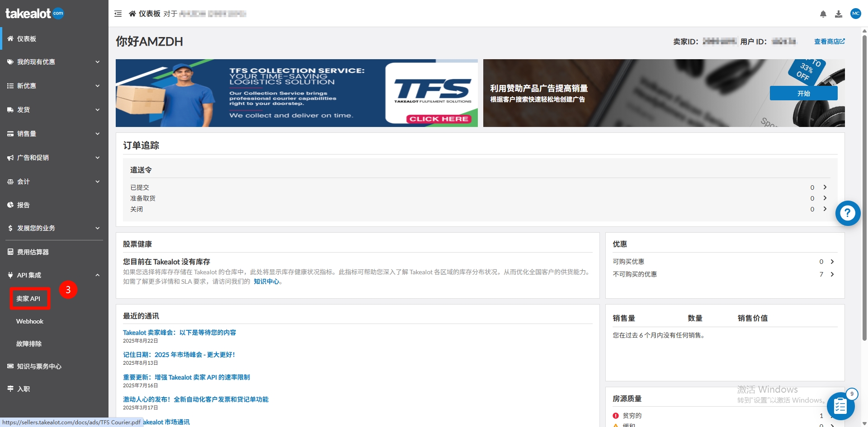
Task: Open the MC user avatar menu
Action: 856,14
